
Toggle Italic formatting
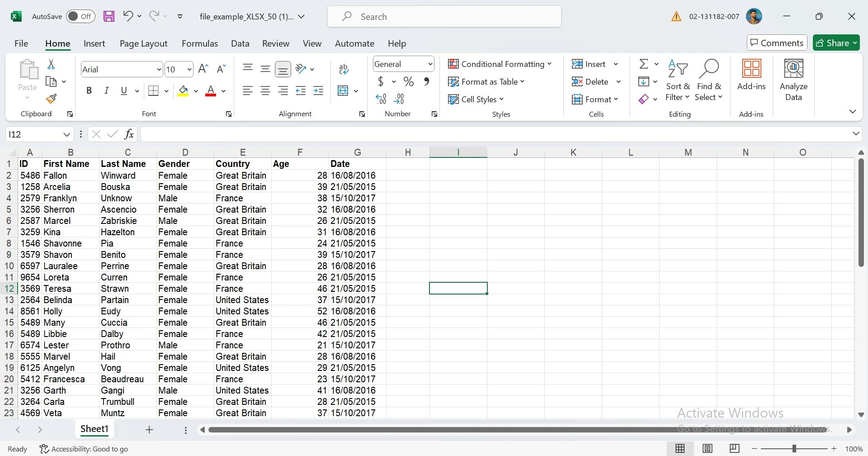[x=107, y=91]
